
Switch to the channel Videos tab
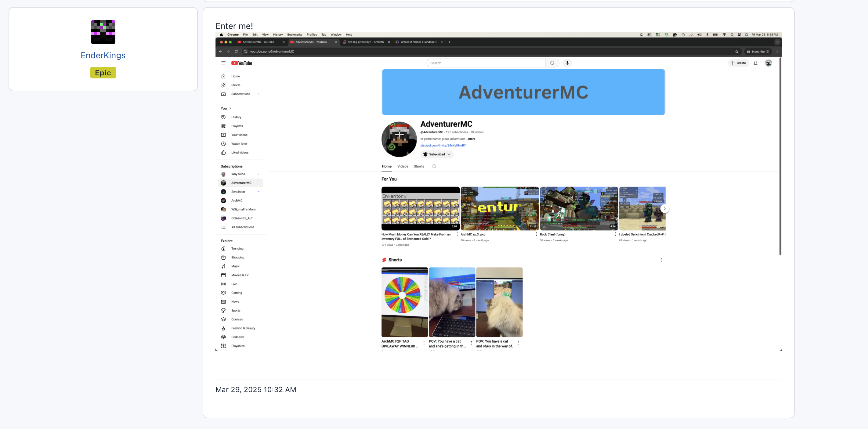pos(403,166)
